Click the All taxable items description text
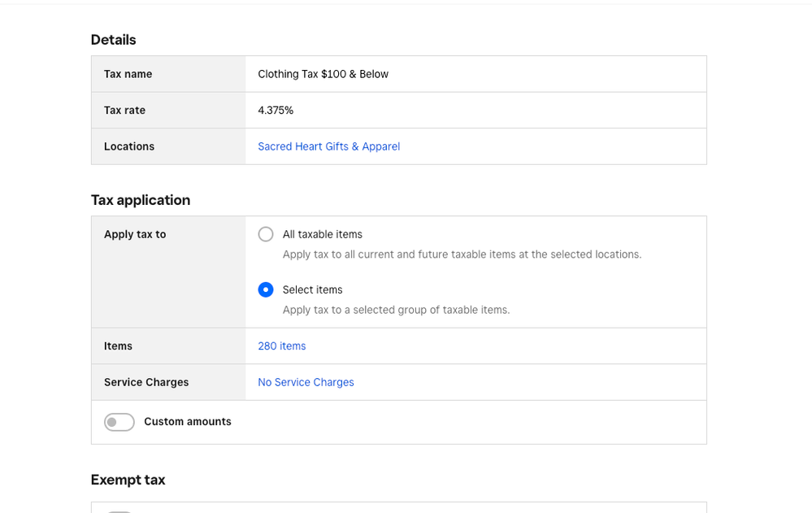Image resolution: width=812 pixels, height=513 pixels. point(462,254)
